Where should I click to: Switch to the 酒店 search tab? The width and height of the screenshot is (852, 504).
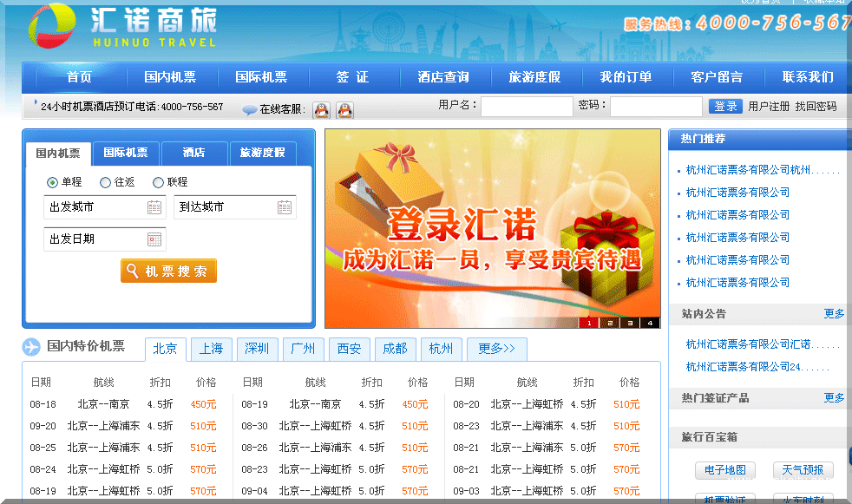coord(193,154)
